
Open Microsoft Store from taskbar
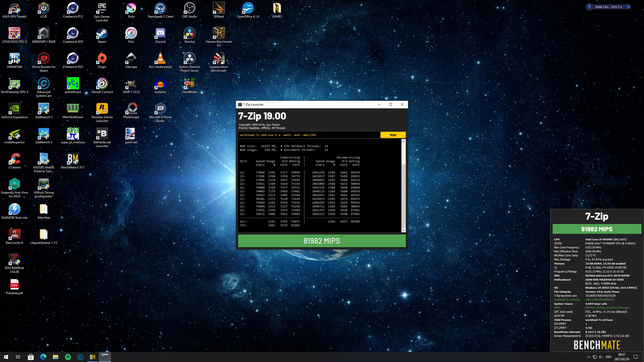[31, 357]
